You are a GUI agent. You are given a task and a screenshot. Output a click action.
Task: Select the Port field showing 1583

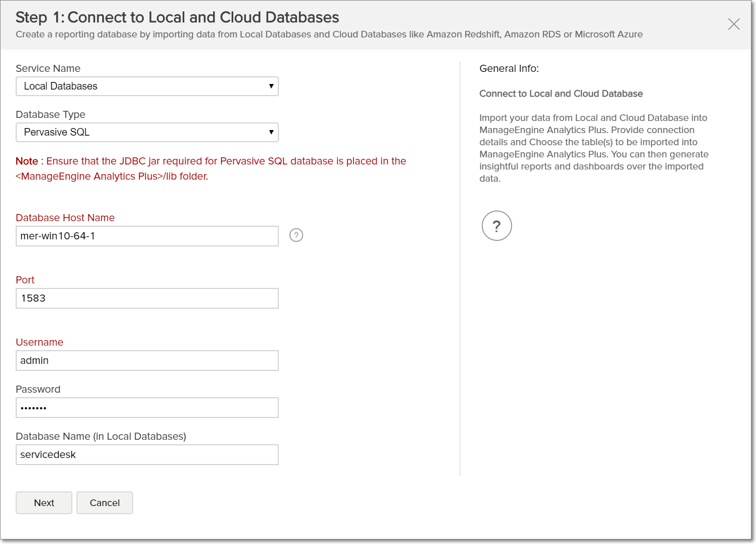point(147,298)
